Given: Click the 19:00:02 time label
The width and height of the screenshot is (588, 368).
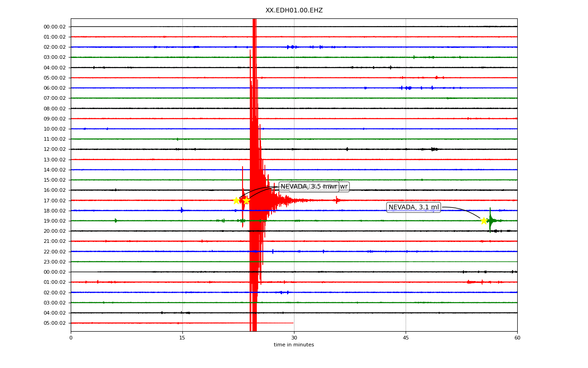Looking at the screenshot, I should click(55, 221).
